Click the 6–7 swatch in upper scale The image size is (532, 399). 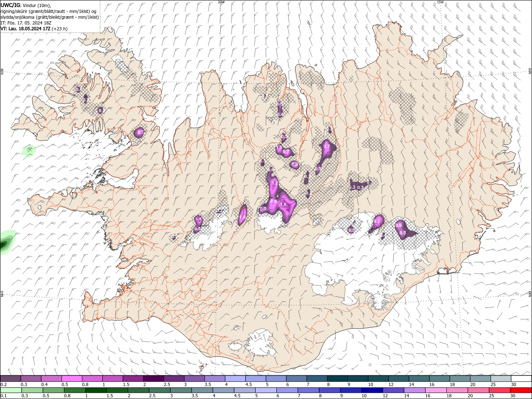[296, 379]
